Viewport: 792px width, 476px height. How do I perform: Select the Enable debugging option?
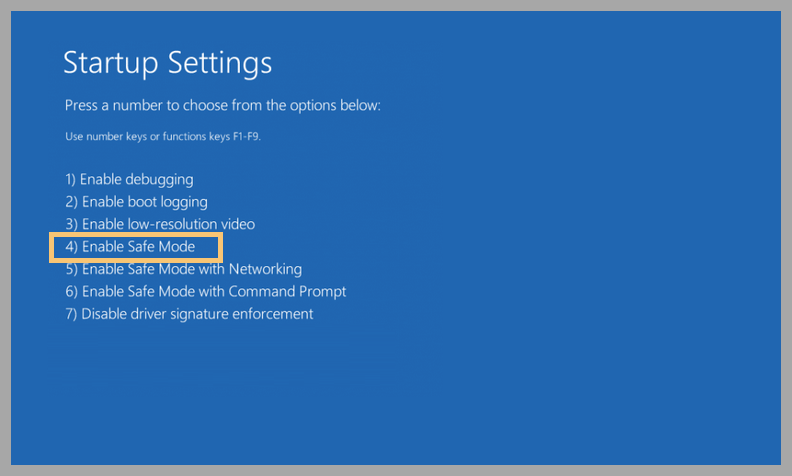129,180
